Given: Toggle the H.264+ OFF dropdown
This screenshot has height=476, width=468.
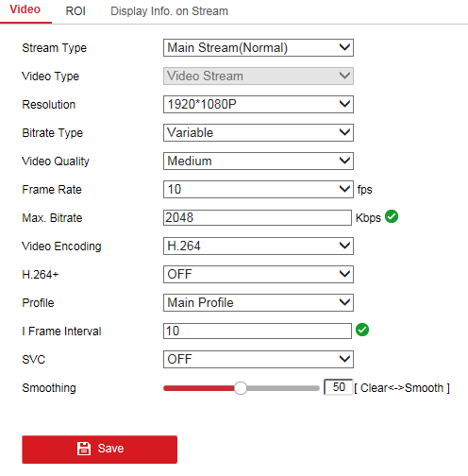Looking at the screenshot, I should tap(259, 275).
